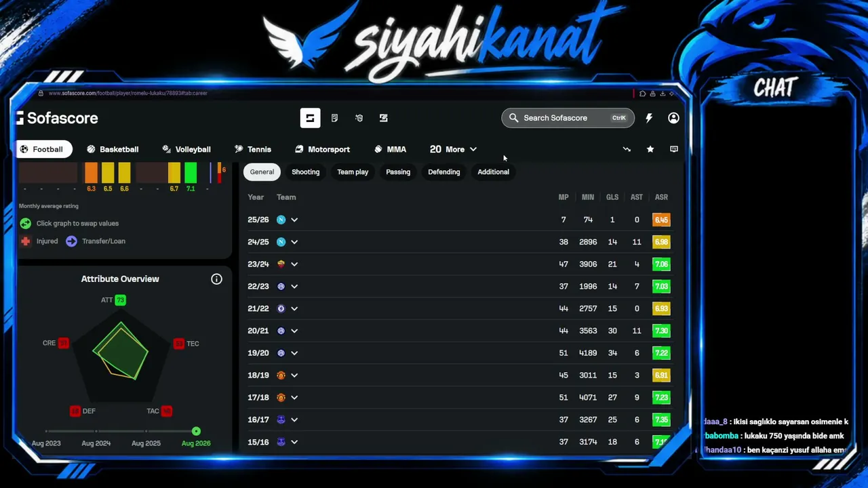868x488 pixels.
Task: Click the 6.45 rating badge for 25/26
Action: click(x=661, y=220)
